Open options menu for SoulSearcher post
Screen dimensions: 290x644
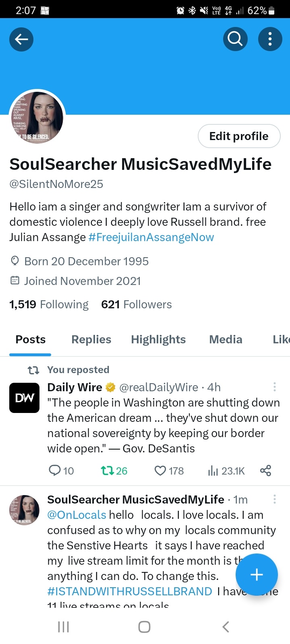[x=275, y=500]
